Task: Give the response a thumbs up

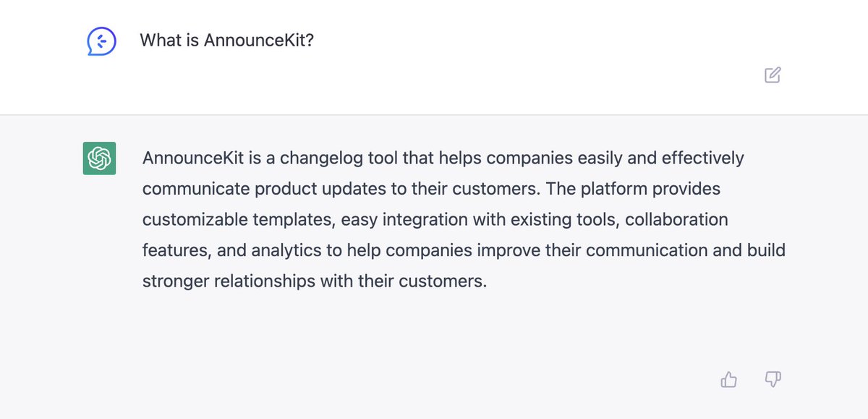Action: (x=729, y=379)
